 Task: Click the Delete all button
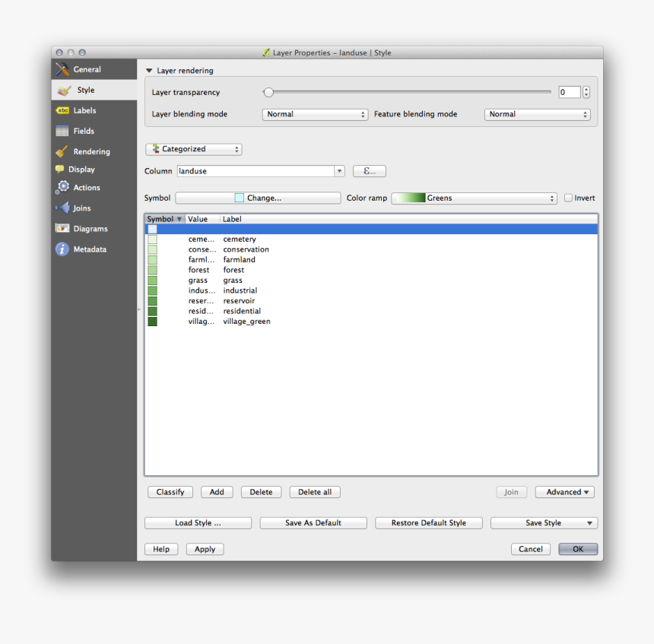pos(315,492)
